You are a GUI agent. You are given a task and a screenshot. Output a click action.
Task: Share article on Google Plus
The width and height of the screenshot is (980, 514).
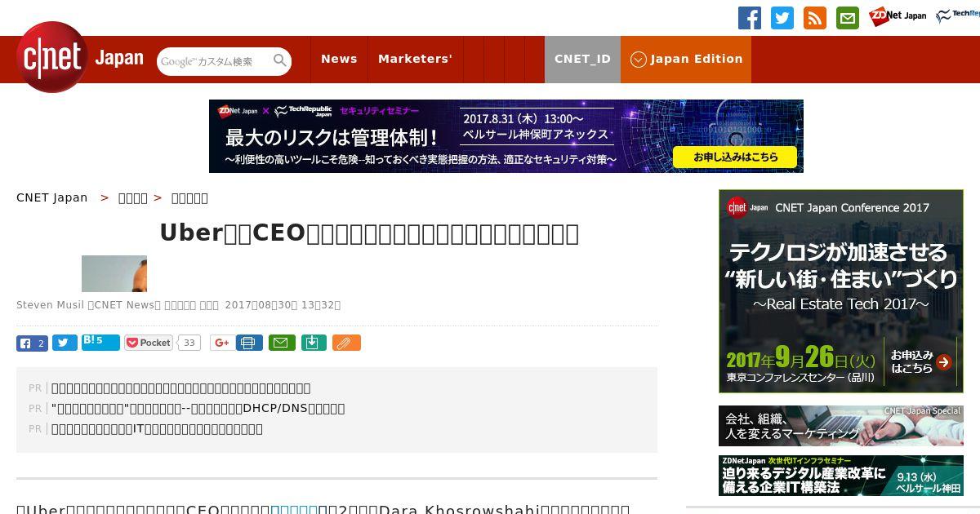point(221,343)
